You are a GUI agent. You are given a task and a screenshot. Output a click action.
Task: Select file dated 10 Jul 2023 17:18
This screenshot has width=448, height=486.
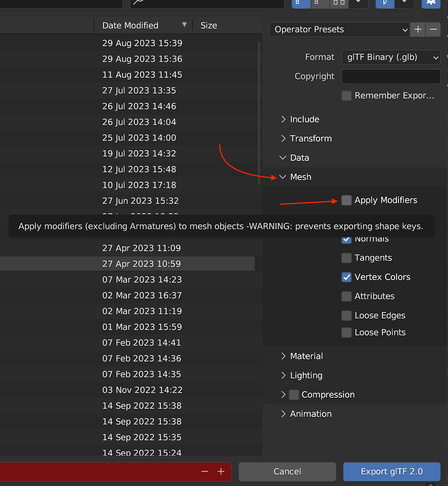[127, 185]
